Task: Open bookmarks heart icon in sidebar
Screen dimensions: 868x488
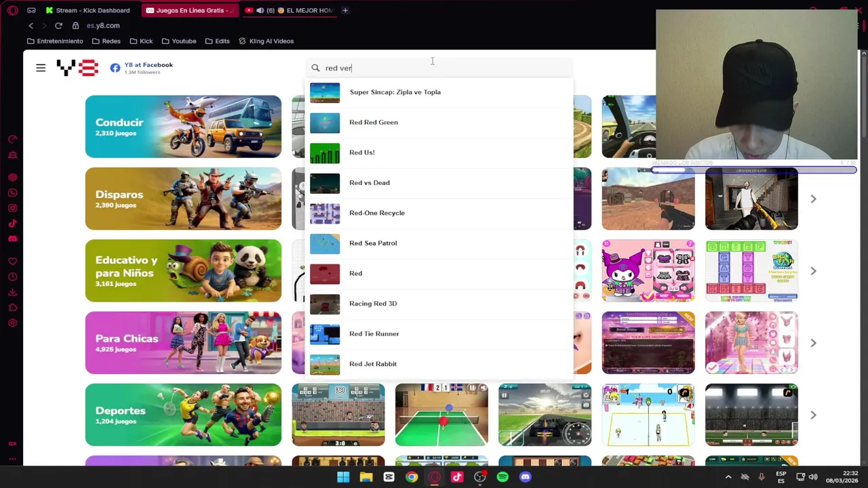Action: point(12,262)
